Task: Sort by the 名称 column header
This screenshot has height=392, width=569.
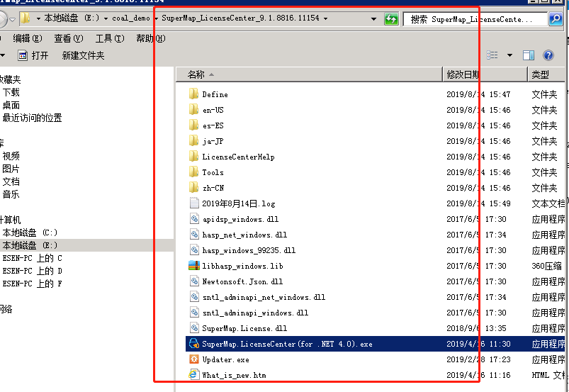Action: pyautogui.click(x=309, y=74)
